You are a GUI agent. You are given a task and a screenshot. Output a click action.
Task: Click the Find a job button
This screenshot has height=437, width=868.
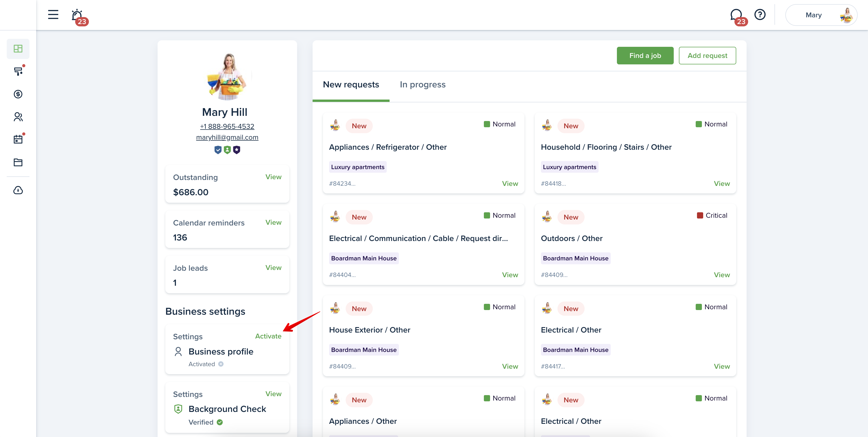click(645, 56)
